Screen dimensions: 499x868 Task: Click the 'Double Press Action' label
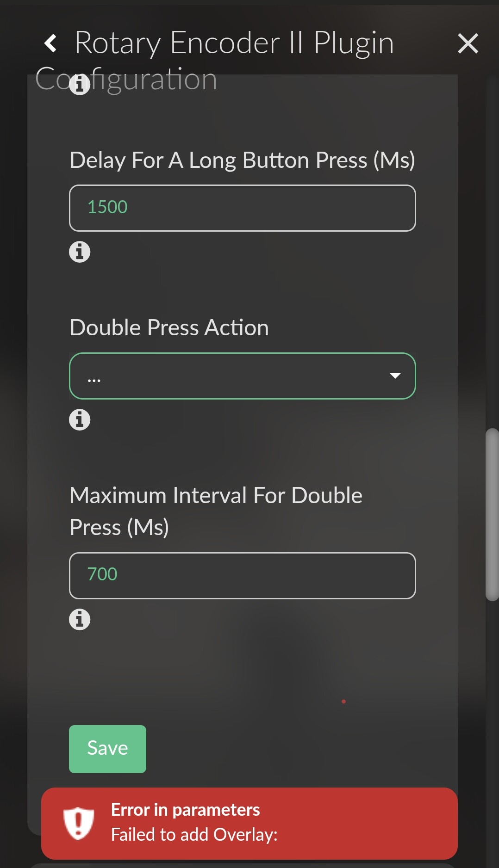click(x=169, y=328)
